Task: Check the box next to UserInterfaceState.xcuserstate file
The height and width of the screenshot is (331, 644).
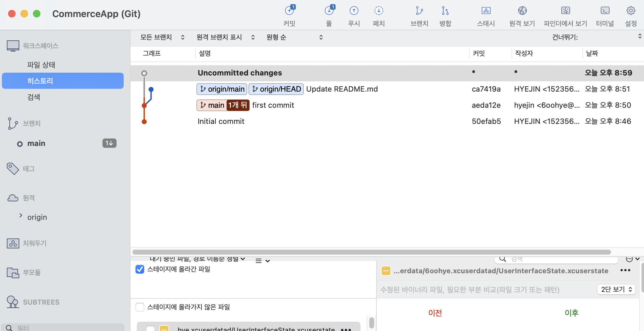Action: 150,329
